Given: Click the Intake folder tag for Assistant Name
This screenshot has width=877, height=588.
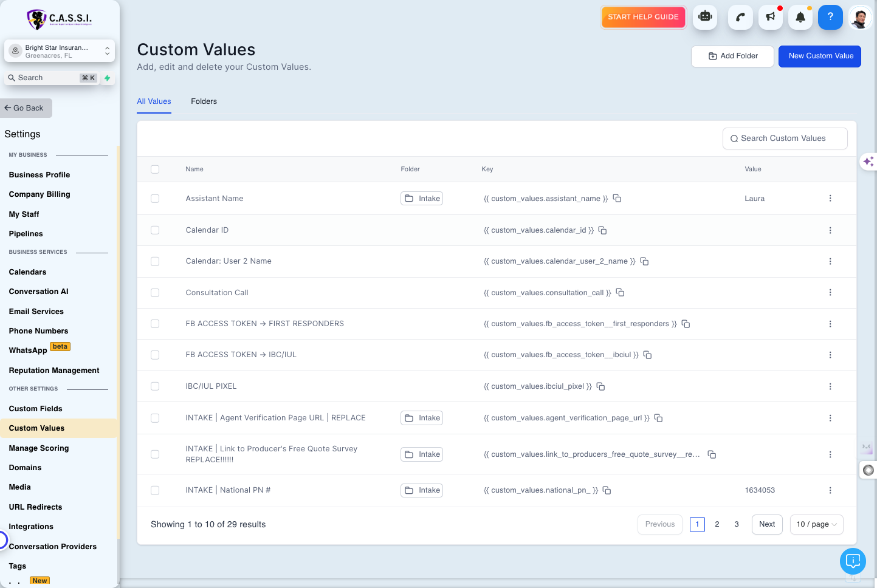Looking at the screenshot, I should [422, 199].
